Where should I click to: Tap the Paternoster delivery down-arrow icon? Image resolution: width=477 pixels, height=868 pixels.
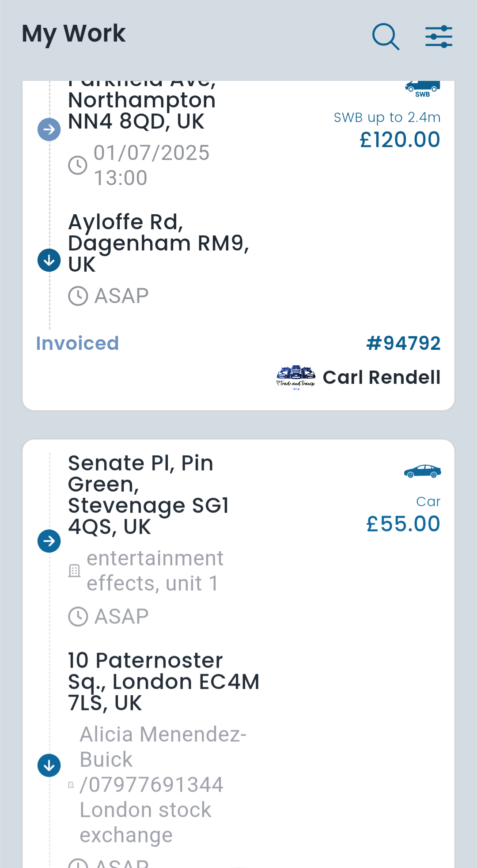[49, 765]
